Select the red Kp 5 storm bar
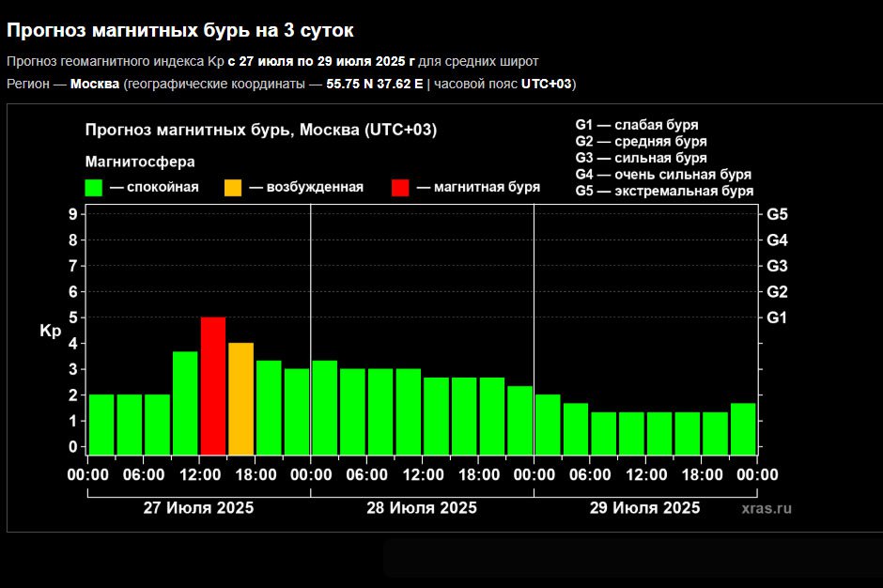Image resolution: width=883 pixels, height=588 pixels. click(213, 386)
